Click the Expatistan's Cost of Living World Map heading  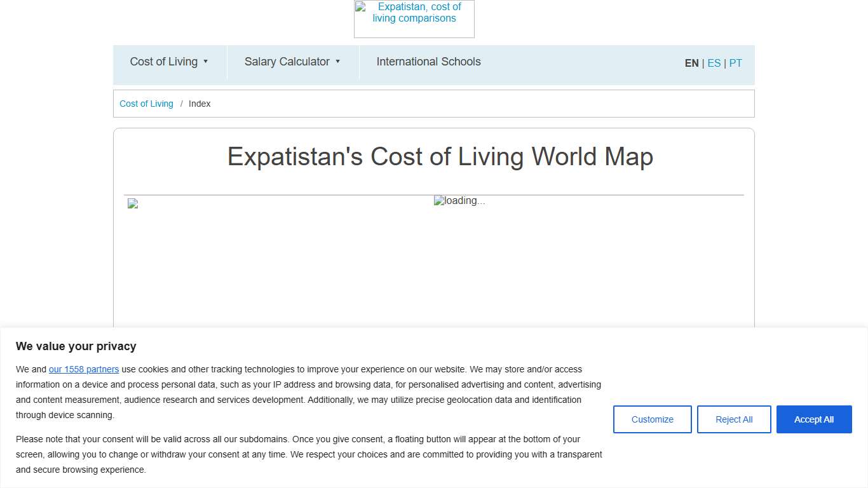[440, 156]
